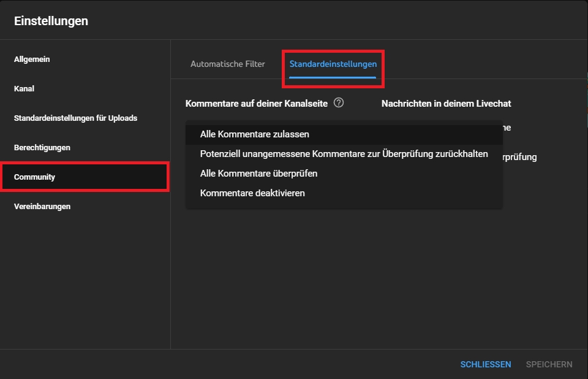Click the 'Nachrichten in deinem Livechat' heading
This screenshot has width=588, height=379.
446,104
